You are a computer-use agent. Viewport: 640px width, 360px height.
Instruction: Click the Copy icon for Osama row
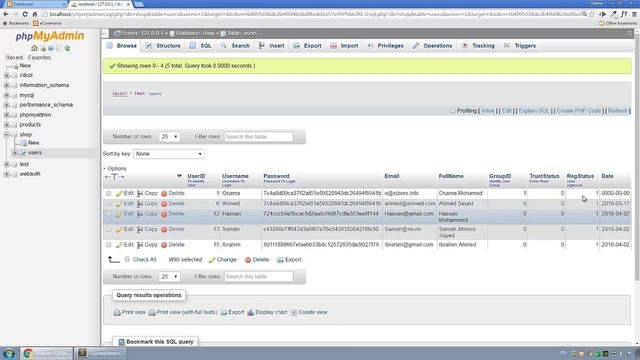coord(140,193)
